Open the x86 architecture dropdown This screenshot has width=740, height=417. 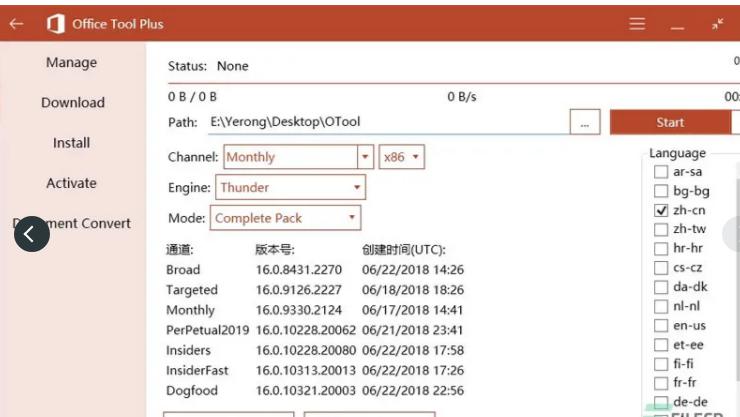click(402, 157)
